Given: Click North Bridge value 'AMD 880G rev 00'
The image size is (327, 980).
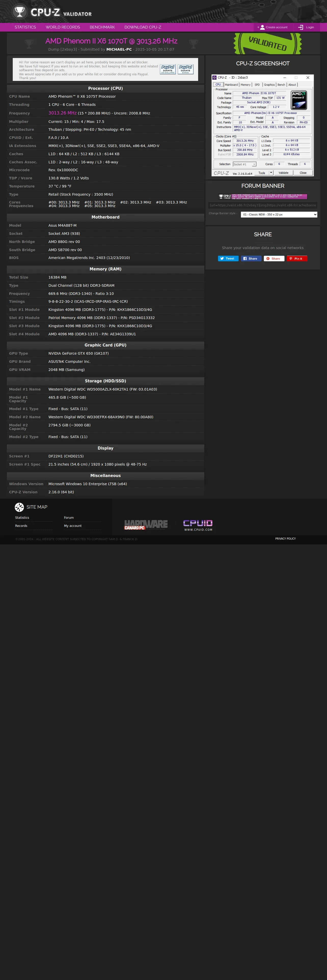Looking at the screenshot, I should (x=64, y=242).
